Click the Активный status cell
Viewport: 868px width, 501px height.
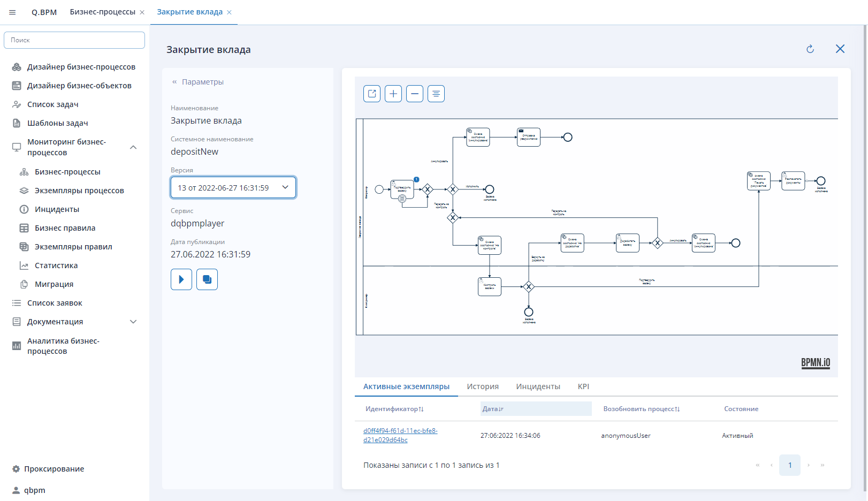pyautogui.click(x=737, y=436)
